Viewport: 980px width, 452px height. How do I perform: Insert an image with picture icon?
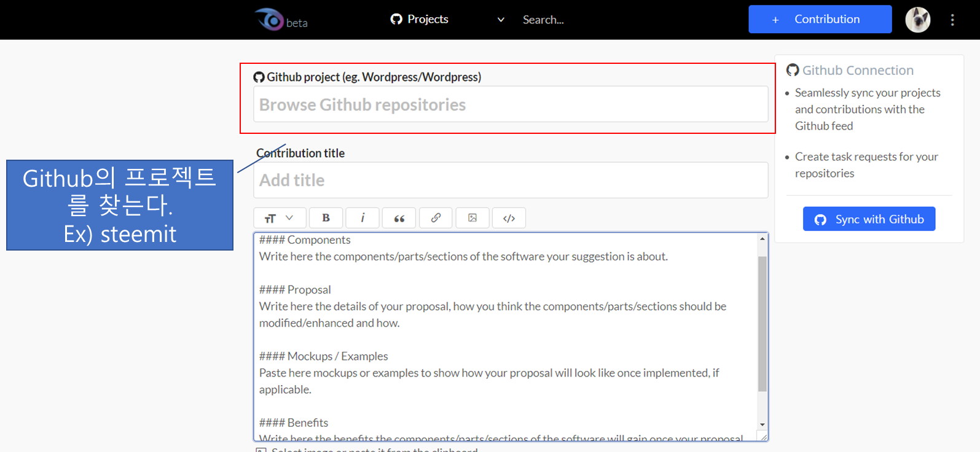tap(472, 218)
